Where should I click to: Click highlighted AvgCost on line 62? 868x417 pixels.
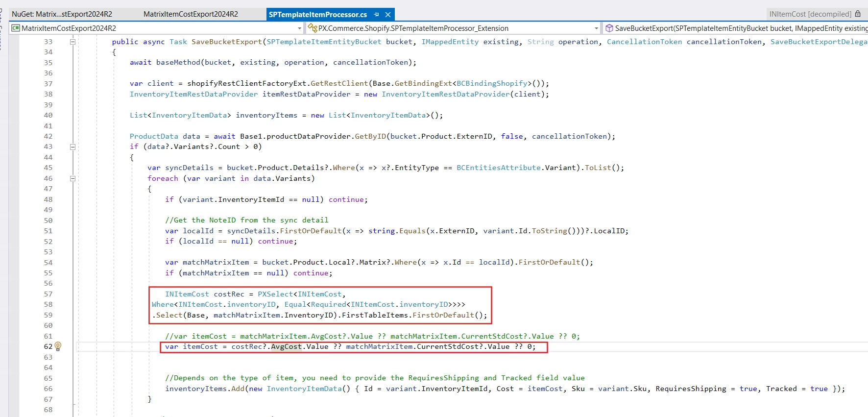(287, 346)
